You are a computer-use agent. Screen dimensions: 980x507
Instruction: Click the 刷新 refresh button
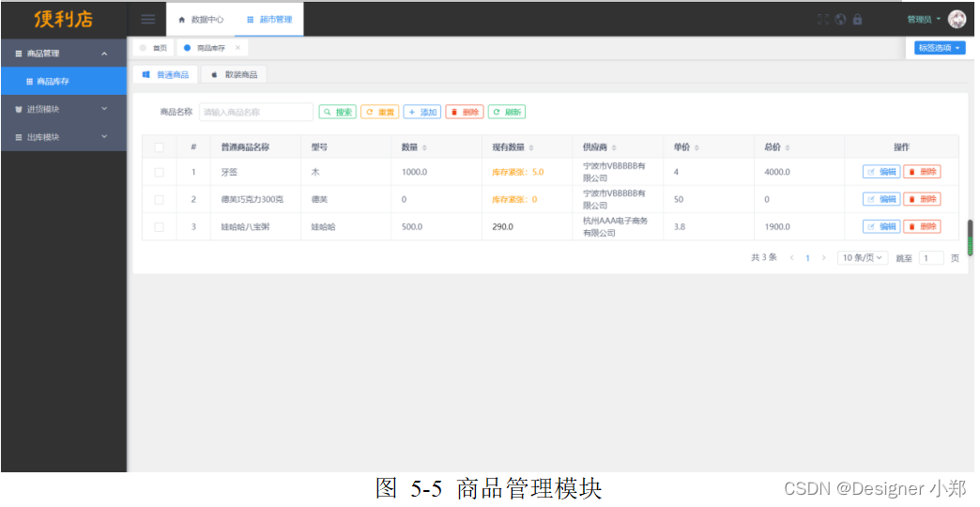coord(507,112)
